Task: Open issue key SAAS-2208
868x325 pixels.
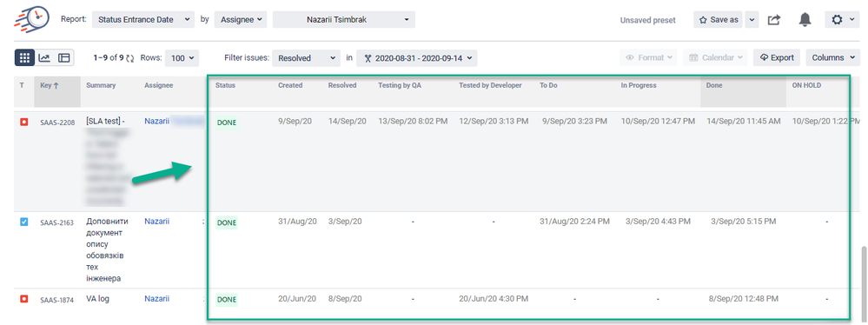Action: coord(57,123)
